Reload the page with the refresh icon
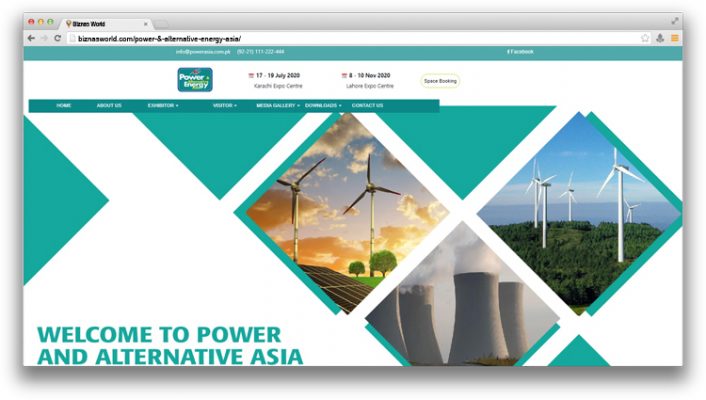The height and width of the screenshot is (400, 706). point(58,38)
